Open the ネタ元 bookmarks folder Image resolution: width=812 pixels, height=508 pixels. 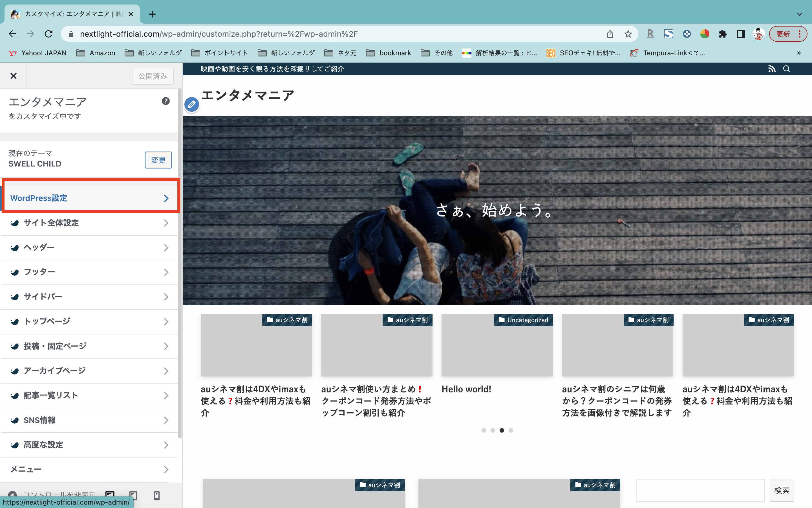click(x=340, y=53)
